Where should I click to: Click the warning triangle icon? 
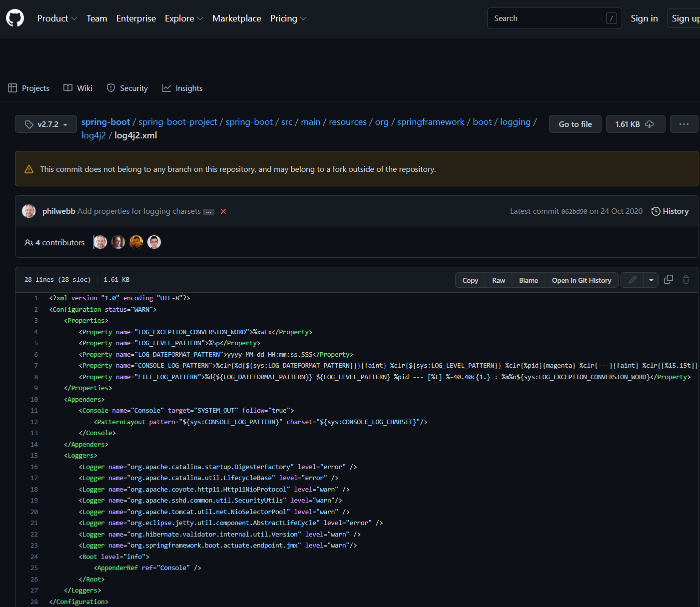pos(29,169)
